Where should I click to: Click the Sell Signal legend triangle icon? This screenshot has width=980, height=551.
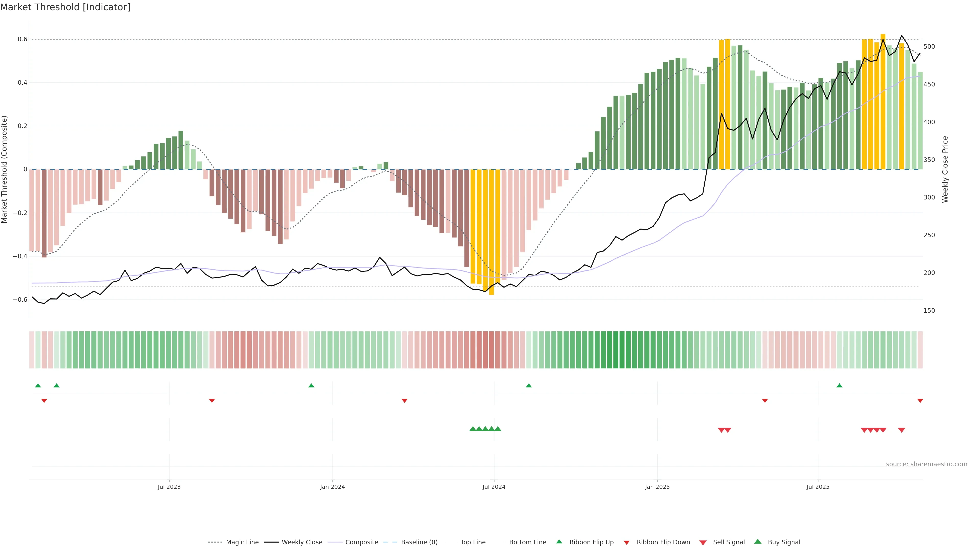[x=703, y=542]
